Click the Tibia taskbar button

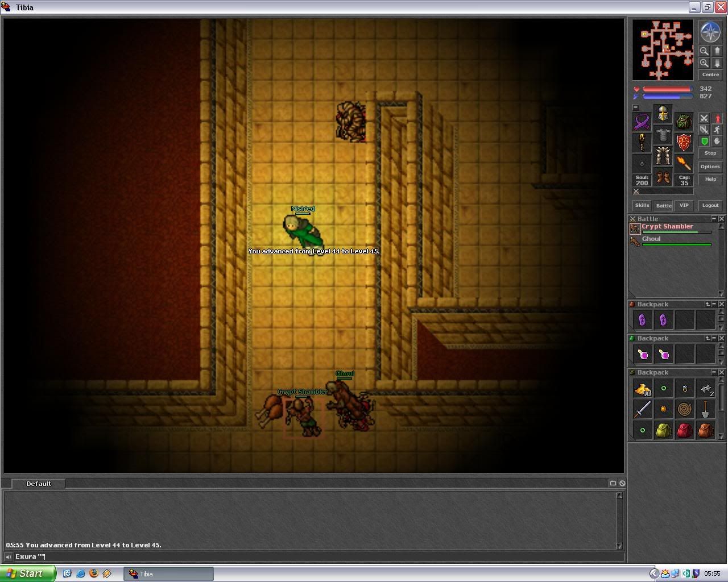[168, 573]
